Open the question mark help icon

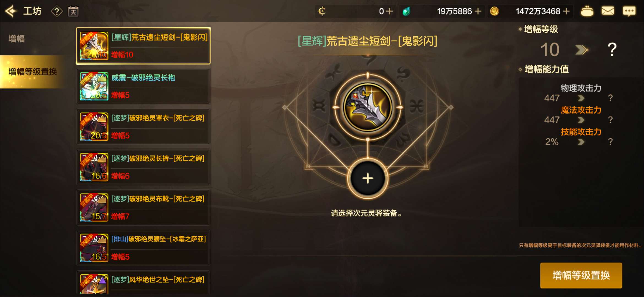tap(57, 11)
